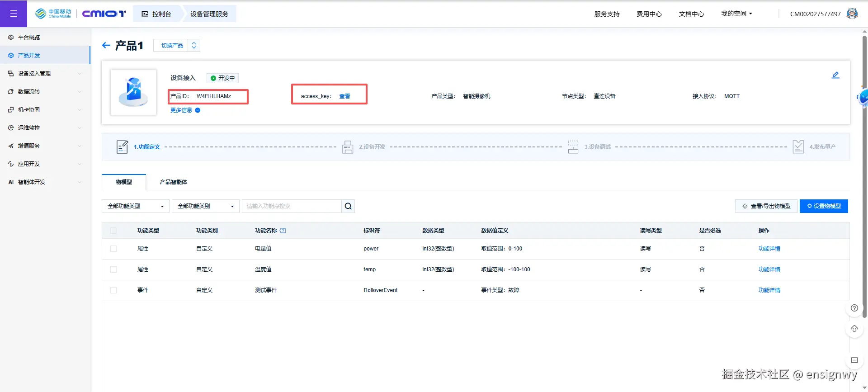Expand 增值服务 sidebar menu
The width and height of the screenshot is (868, 392).
[45, 146]
